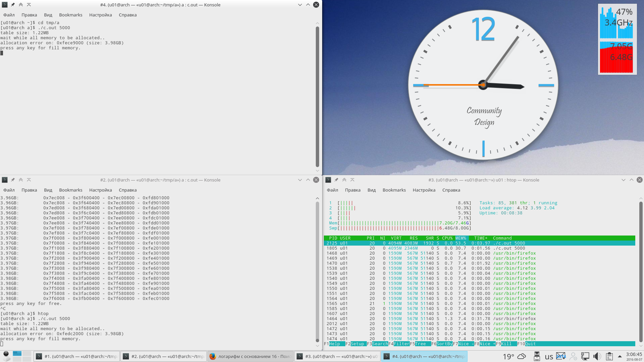This screenshot has width=644, height=362.
Task: Switch to Firefox task in taskbar
Action: point(250,356)
